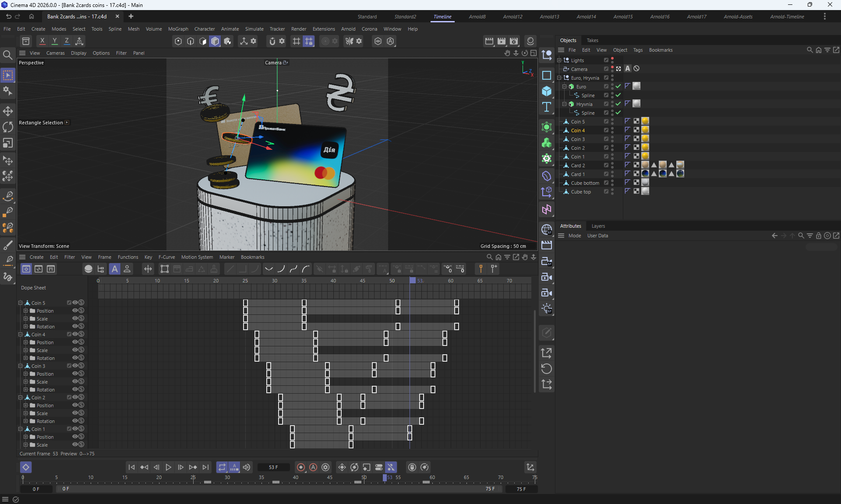The image size is (841, 504).
Task: Toggle X axis lock icon
Action: 42,41
